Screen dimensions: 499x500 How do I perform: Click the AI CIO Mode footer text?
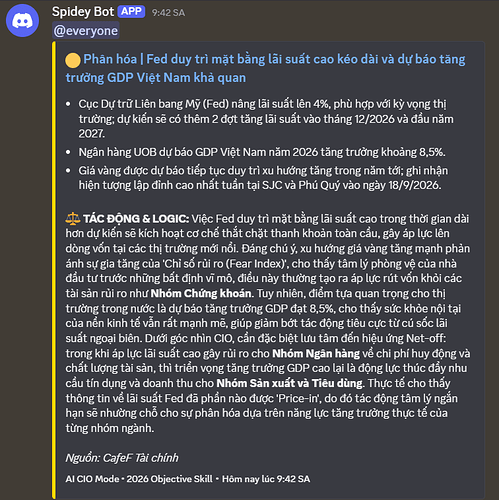click(92, 479)
